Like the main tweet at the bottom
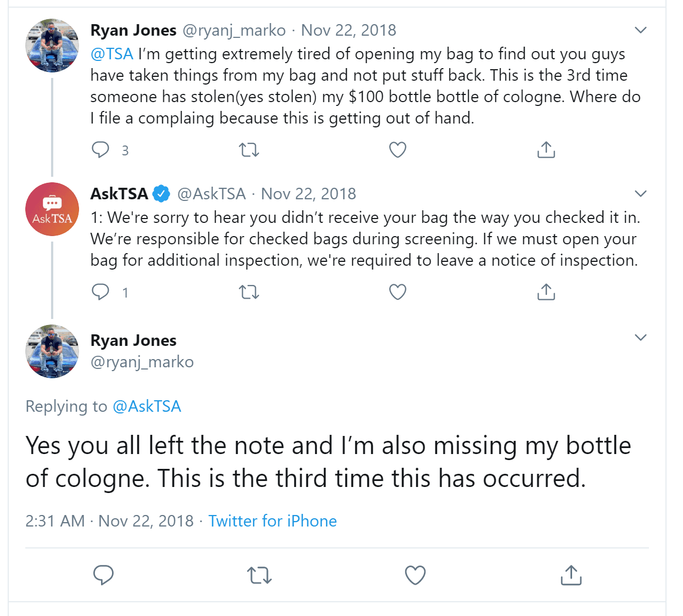683x616 pixels. pyautogui.click(x=415, y=575)
